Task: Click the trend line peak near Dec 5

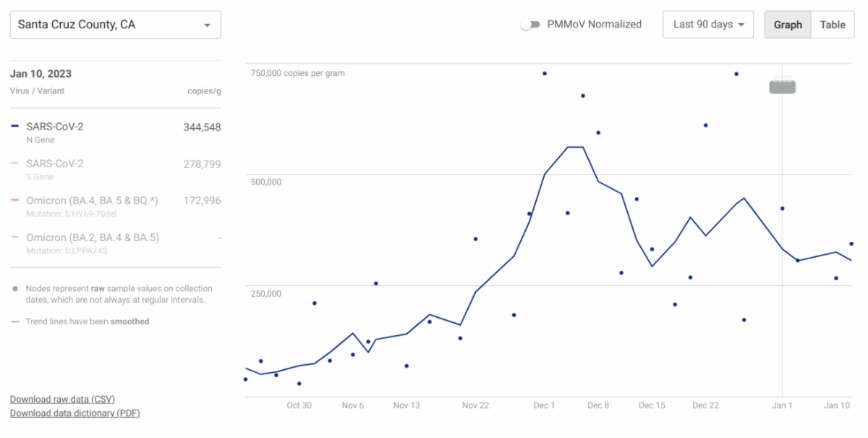Action: tap(576, 147)
